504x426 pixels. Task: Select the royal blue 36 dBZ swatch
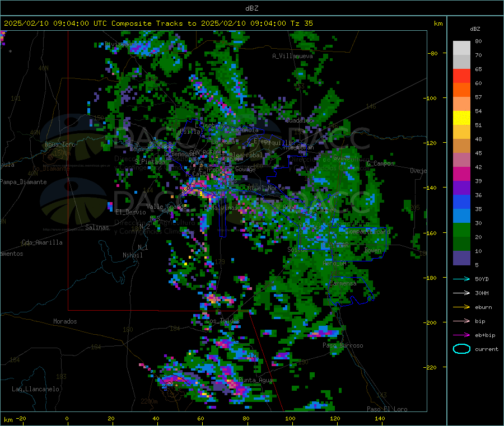click(x=461, y=202)
